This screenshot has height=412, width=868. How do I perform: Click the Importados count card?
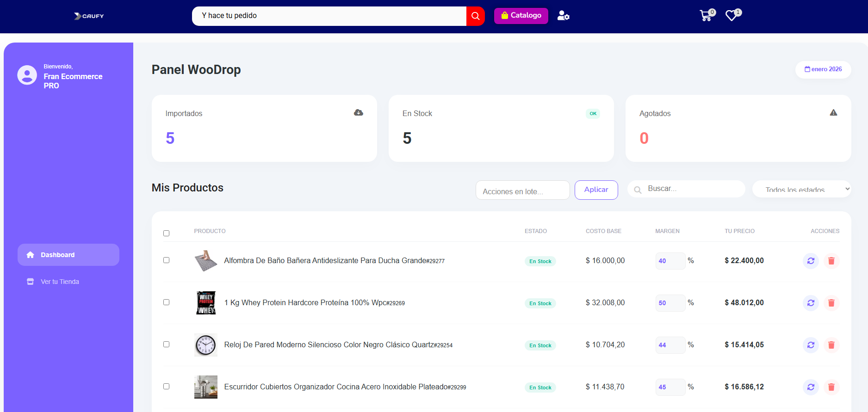(264, 128)
